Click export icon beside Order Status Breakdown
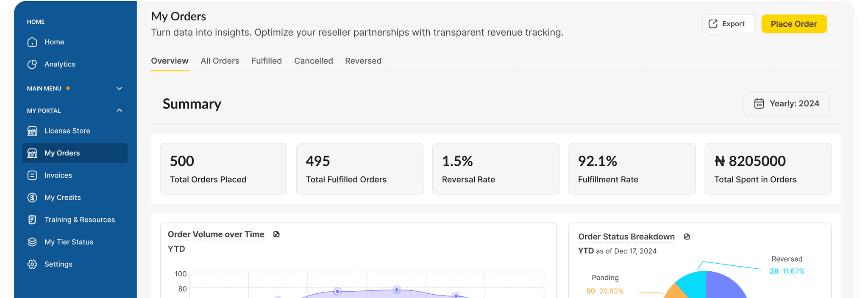 coord(687,237)
